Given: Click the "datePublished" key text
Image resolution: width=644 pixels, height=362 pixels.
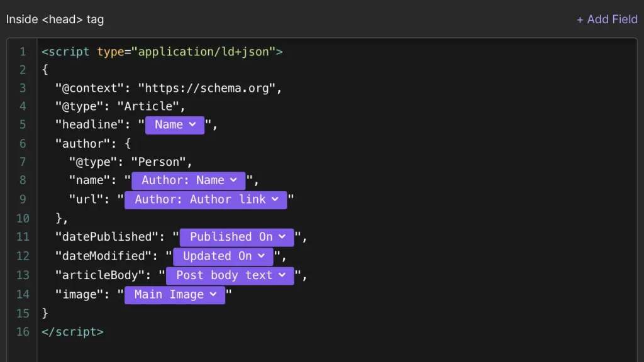Looking at the screenshot, I should tap(104, 237).
